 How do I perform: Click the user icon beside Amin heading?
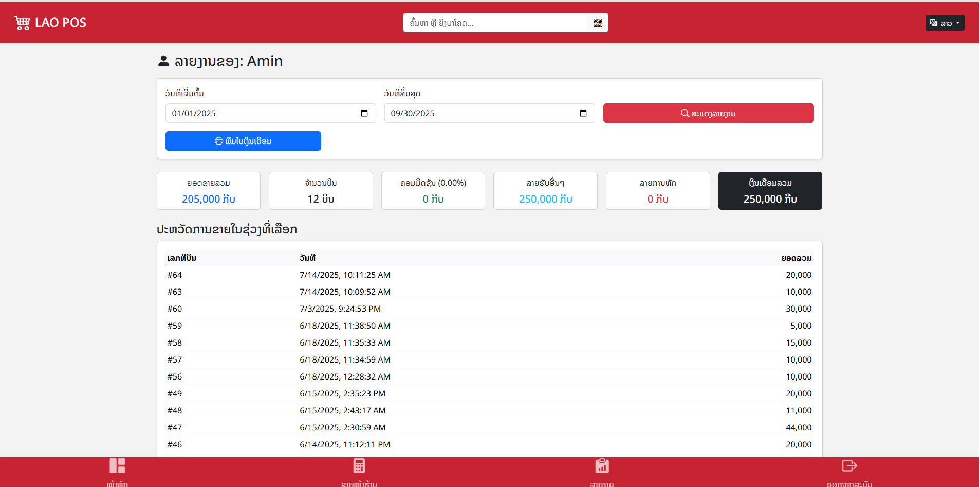(x=163, y=61)
